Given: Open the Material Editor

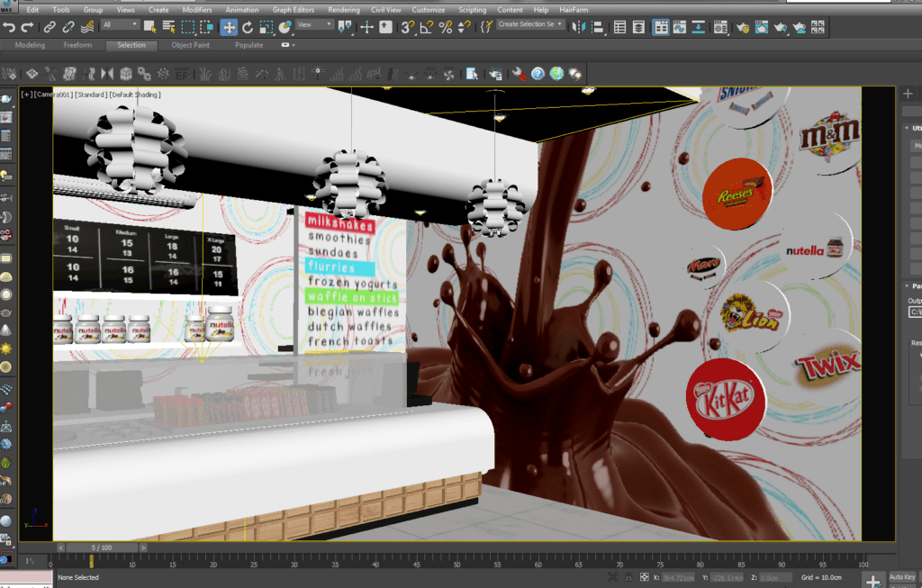Looking at the screenshot, I should [x=720, y=27].
